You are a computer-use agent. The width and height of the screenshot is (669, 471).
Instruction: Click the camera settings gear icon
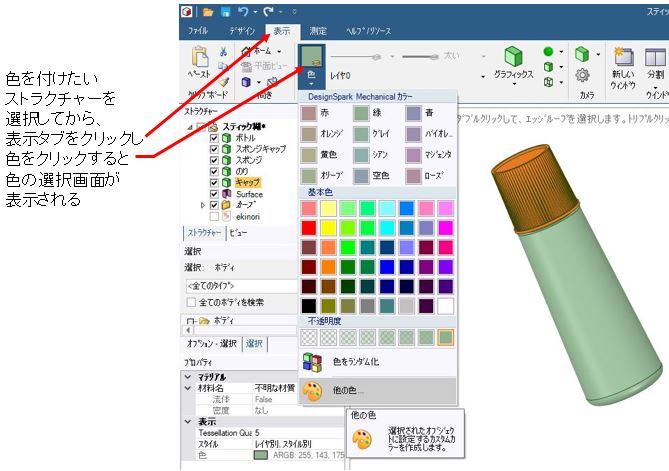click(582, 75)
